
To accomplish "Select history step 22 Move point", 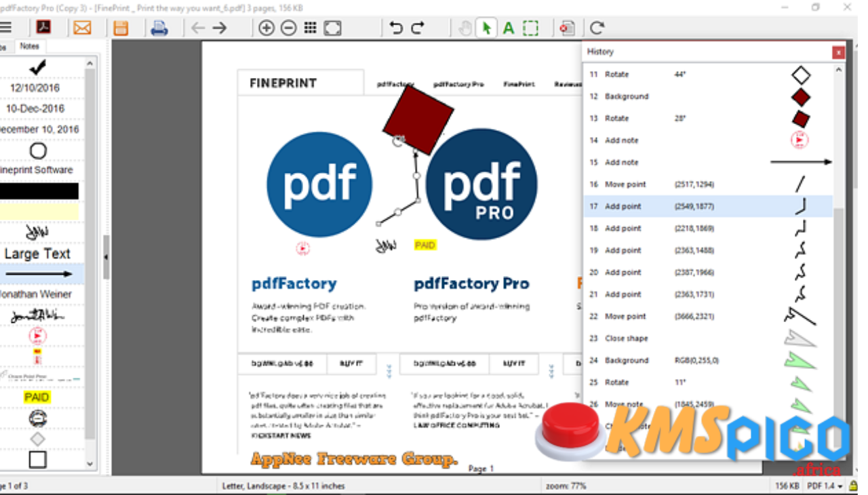I will [708, 317].
